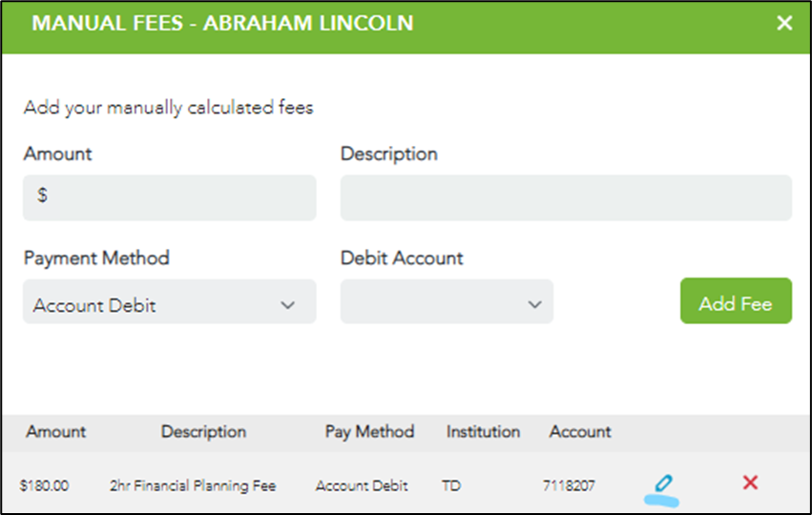Add the fee with Add Fee button

pyautogui.click(x=736, y=300)
